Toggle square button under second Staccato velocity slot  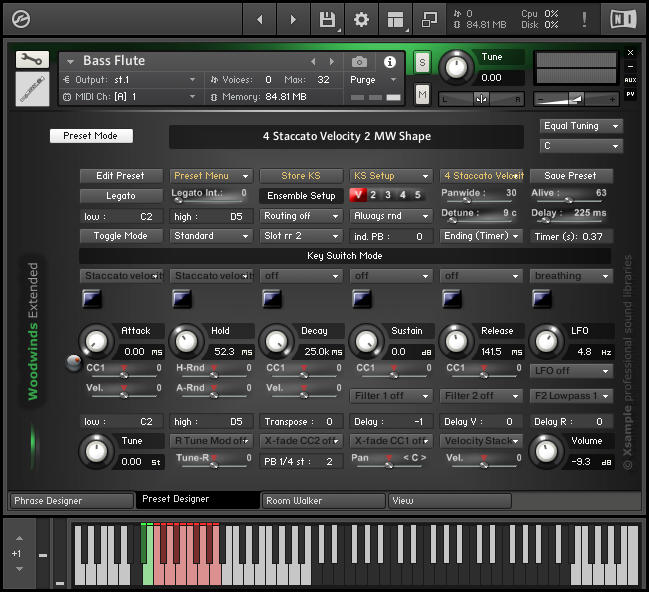pyautogui.click(x=182, y=298)
